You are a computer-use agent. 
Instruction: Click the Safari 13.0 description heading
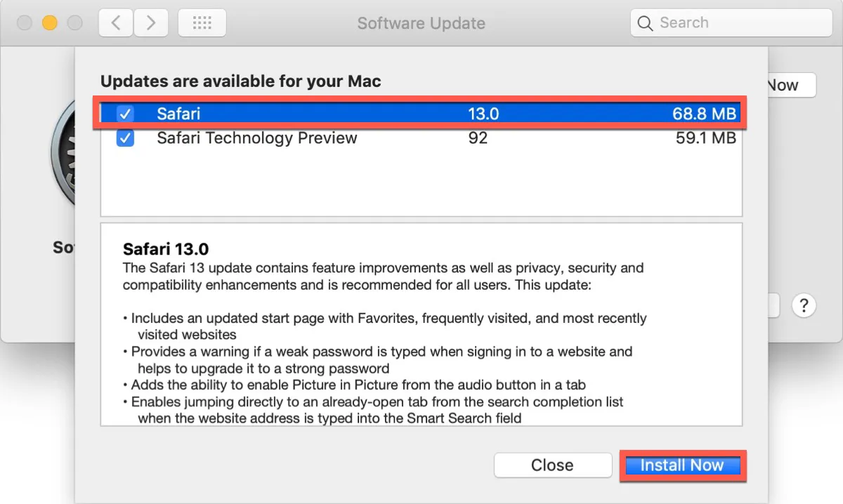click(x=166, y=248)
